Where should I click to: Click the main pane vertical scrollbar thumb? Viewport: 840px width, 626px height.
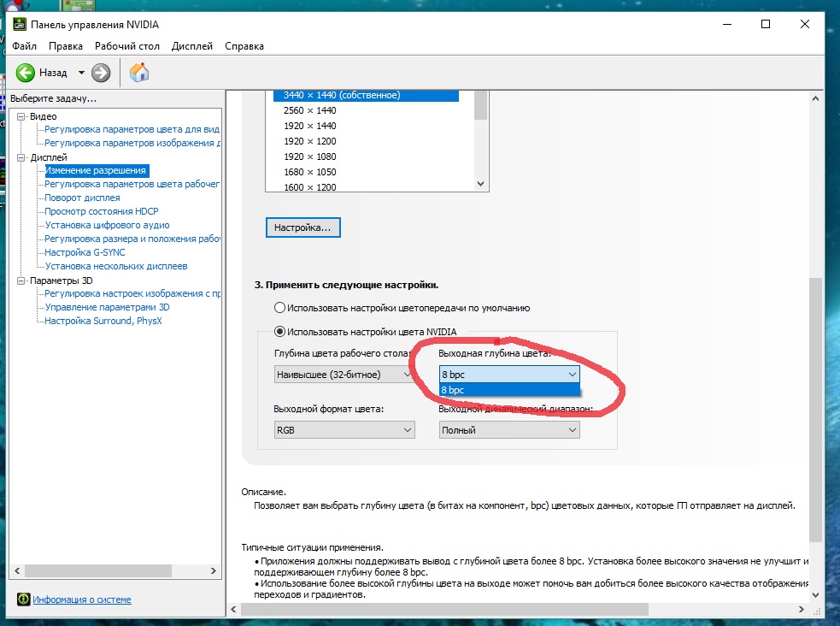coord(815,410)
